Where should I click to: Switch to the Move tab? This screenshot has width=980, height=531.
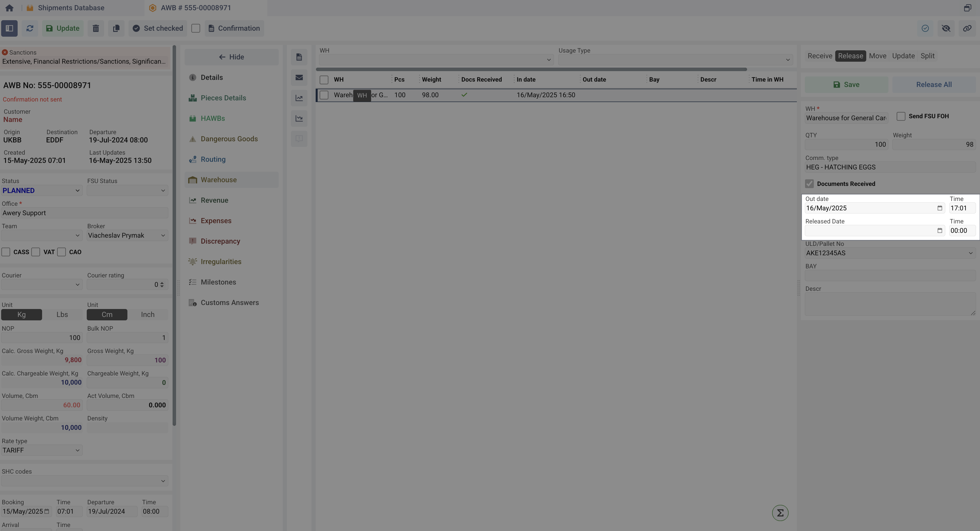(x=877, y=56)
